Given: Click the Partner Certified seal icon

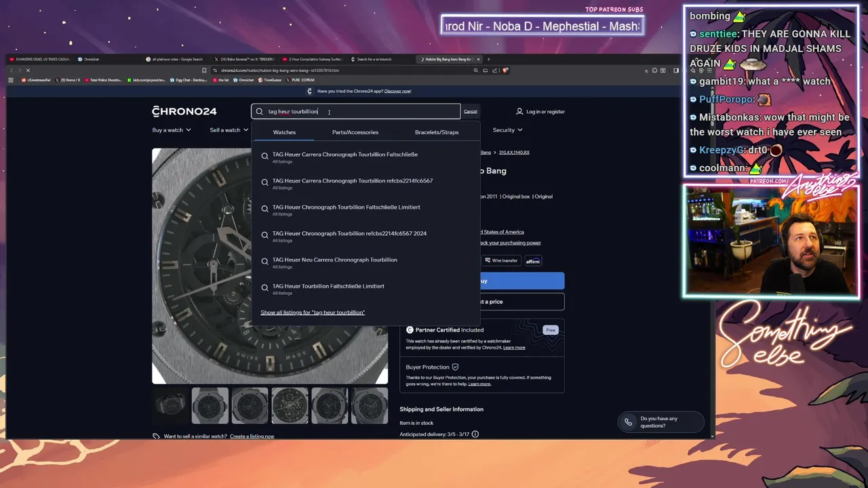Looking at the screenshot, I should [x=410, y=330].
